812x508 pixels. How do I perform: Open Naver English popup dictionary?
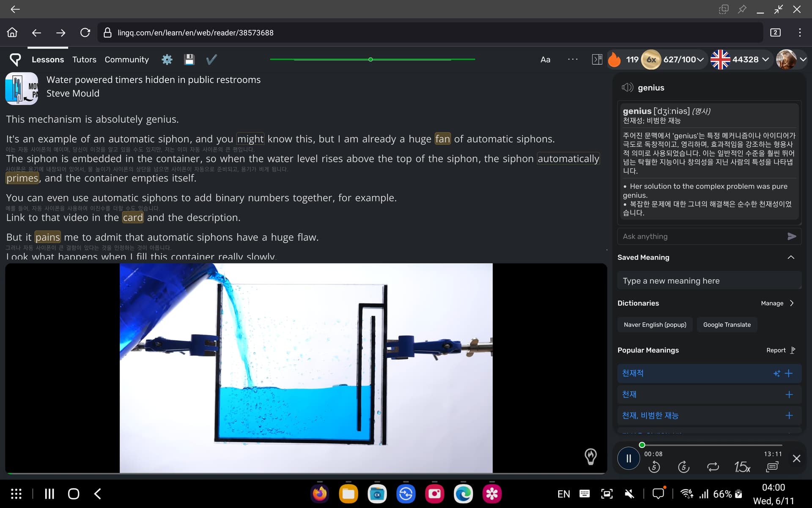coord(655,325)
